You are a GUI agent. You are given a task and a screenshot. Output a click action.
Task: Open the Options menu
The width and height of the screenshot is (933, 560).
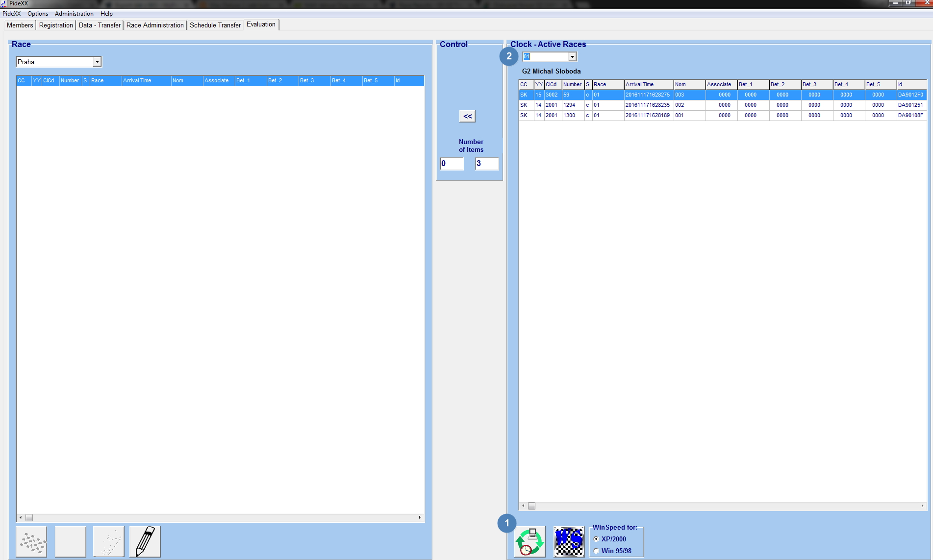click(x=38, y=14)
